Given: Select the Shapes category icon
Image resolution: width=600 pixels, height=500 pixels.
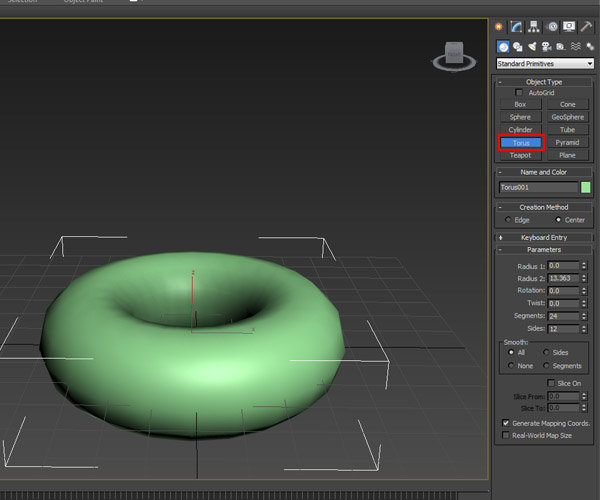Looking at the screenshot, I should point(518,47).
